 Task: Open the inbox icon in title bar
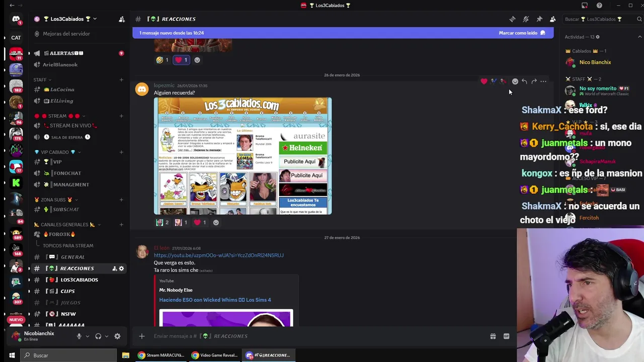(x=585, y=6)
